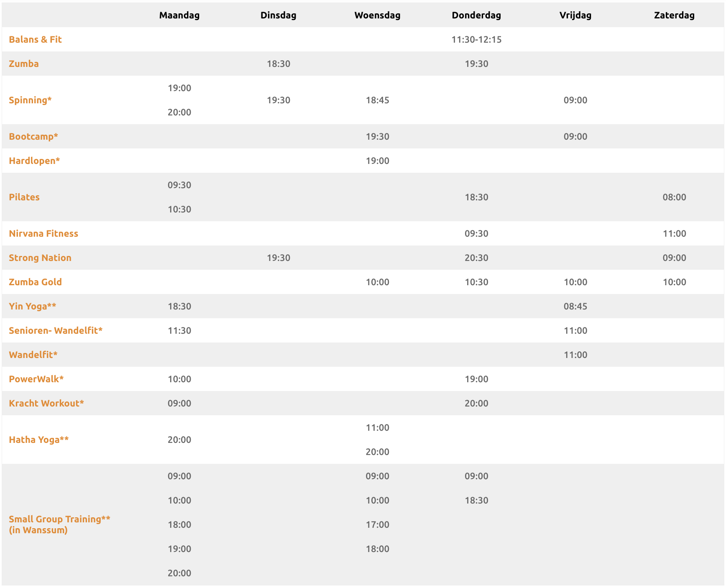Click Pilates' Donderdag 18:30 time
Viewport: 726px width, 588px height.
[476, 197]
